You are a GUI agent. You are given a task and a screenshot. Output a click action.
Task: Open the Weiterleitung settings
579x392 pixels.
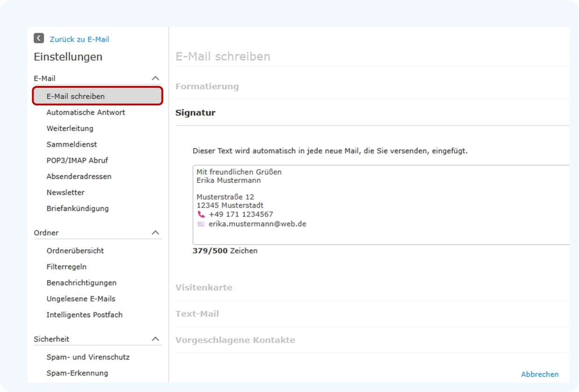click(x=70, y=128)
